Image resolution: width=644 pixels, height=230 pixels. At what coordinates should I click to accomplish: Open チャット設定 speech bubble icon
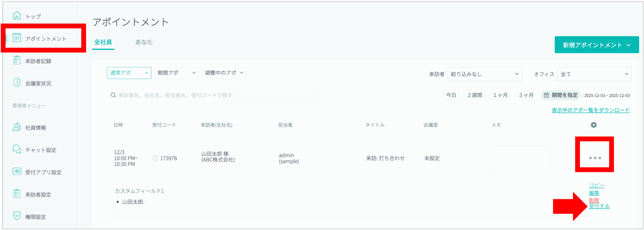(x=17, y=149)
